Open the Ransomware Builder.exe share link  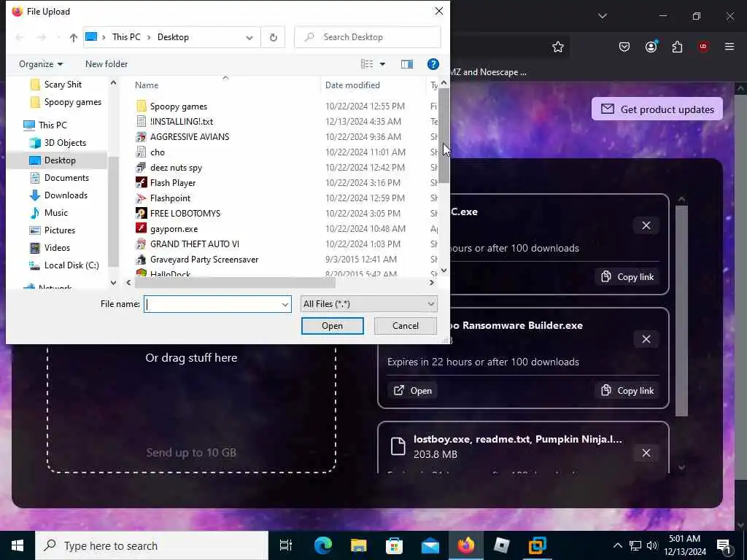tap(413, 391)
